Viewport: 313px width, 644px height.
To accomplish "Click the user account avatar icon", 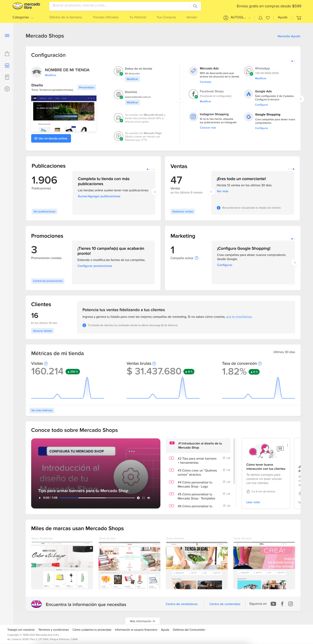I will pyautogui.click(x=226, y=17).
